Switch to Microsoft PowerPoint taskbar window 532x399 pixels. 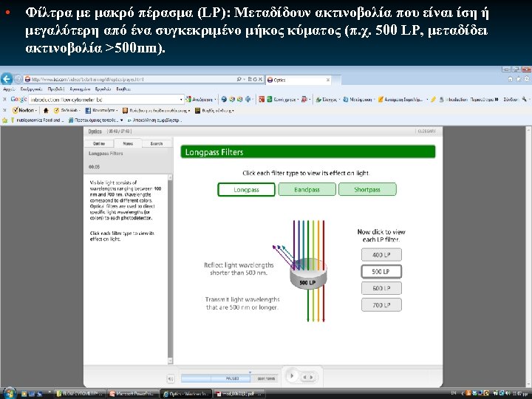click(x=133, y=394)
